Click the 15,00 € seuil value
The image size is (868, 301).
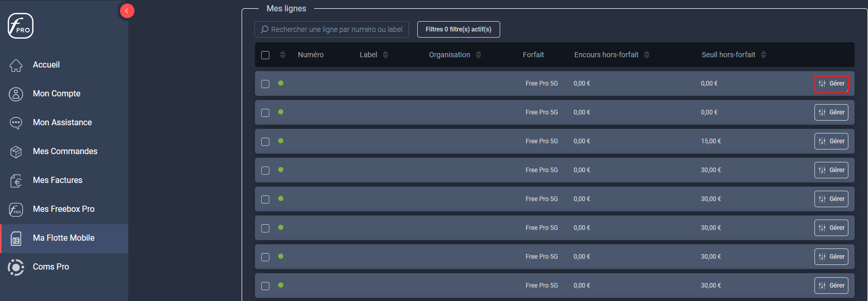pos(711,141)
